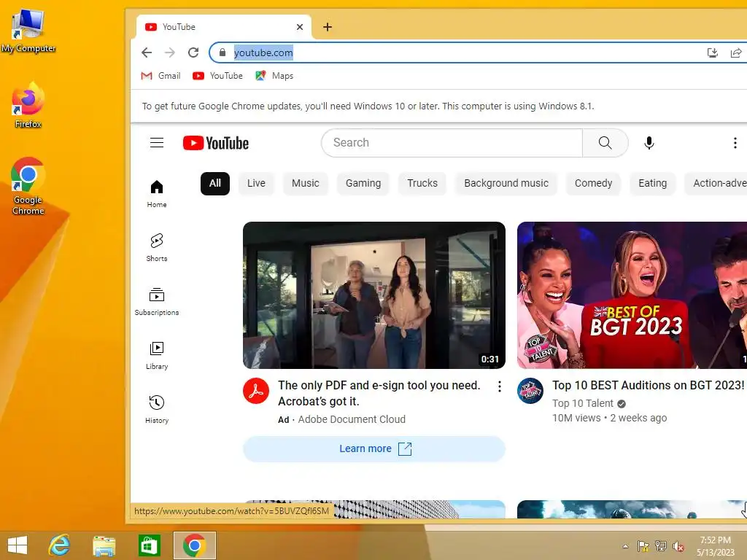Click the Adobe Document Cloud advertiser name

[352, 419]
